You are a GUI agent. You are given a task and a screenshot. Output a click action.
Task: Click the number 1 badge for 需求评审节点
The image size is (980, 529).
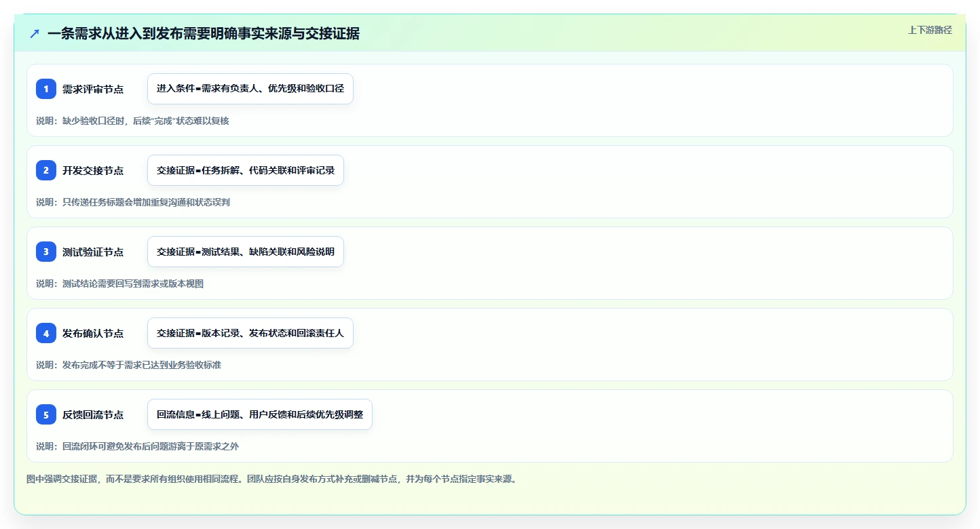click(x=46, y=89)
